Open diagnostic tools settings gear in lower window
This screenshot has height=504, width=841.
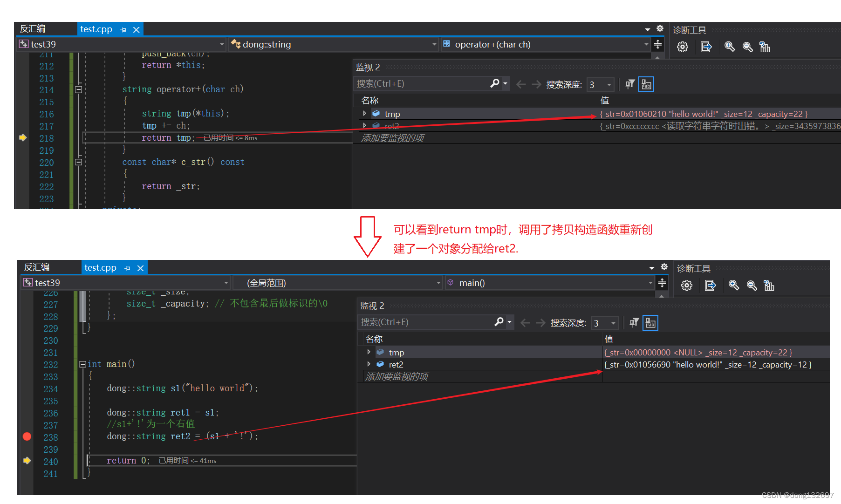click(687, 285)
